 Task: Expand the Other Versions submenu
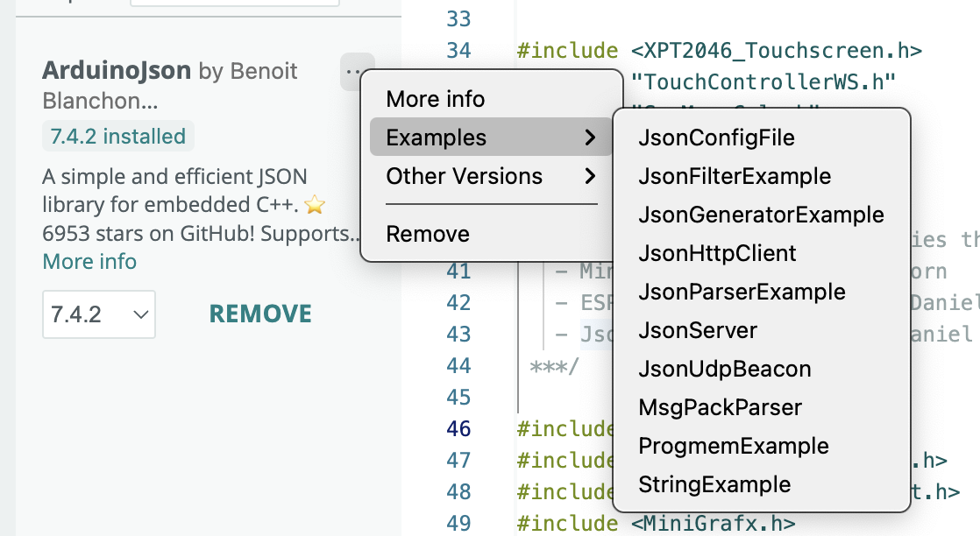465,176
